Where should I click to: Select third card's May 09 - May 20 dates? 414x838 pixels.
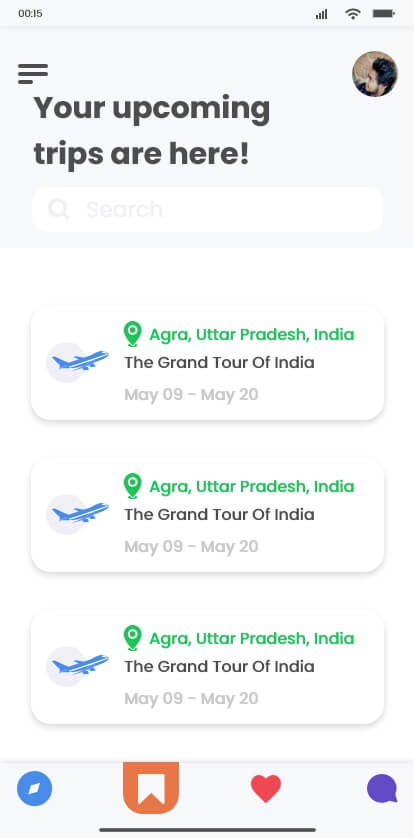click(x=191, y=699)
